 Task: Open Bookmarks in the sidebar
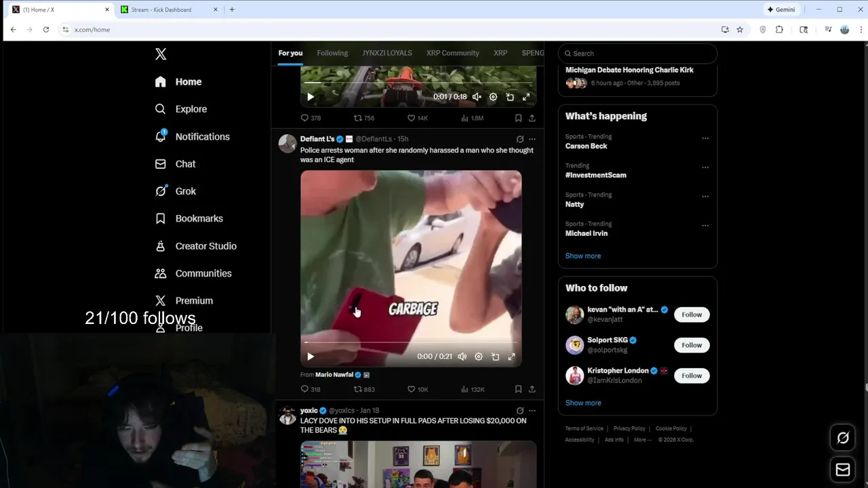tap(189, 218)
